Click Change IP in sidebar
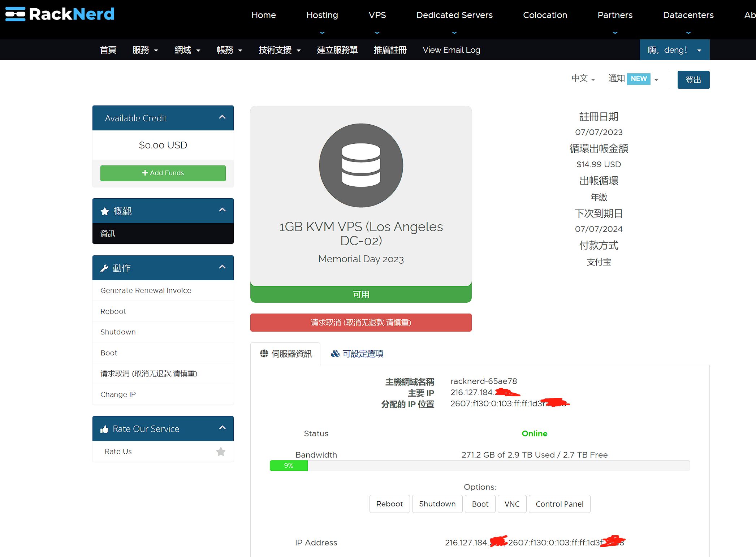This screenshot has height=557, width=756. [x=163, y=394]
